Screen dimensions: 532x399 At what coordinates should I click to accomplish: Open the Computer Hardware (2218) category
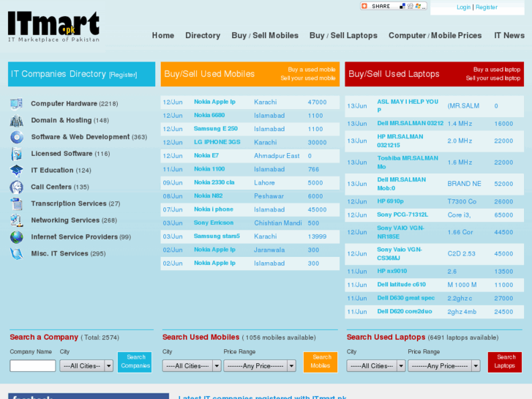(75, 103)
